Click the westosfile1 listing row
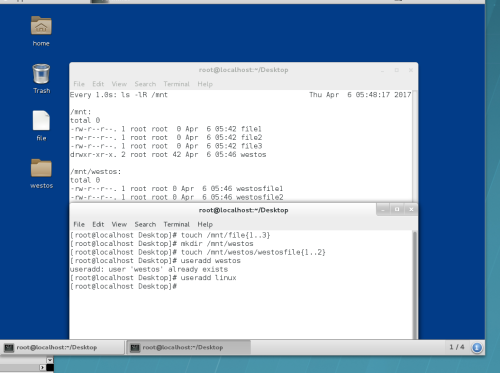 coord(177,189)
